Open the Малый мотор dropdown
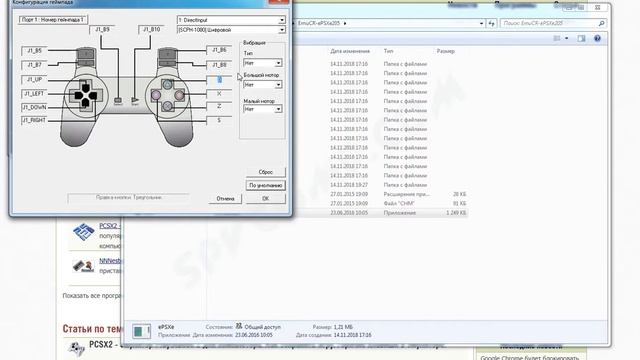This screenshot has height=360, width=640. [278, 109]
